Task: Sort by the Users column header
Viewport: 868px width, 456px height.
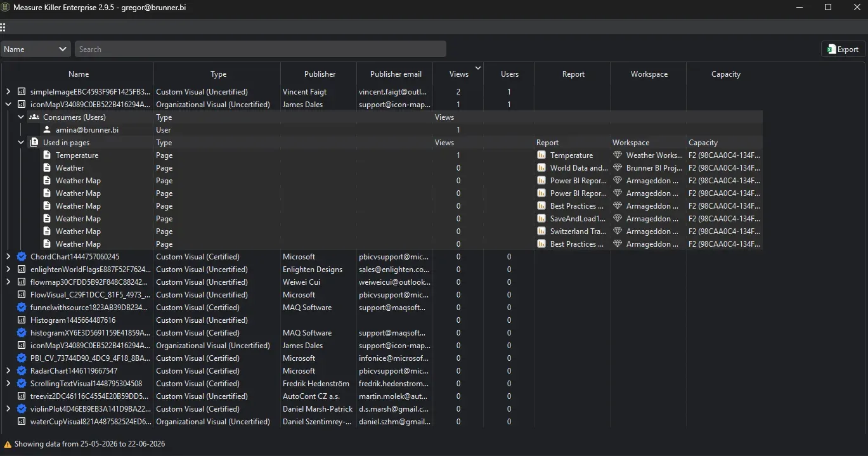Action: click(510, 74)
